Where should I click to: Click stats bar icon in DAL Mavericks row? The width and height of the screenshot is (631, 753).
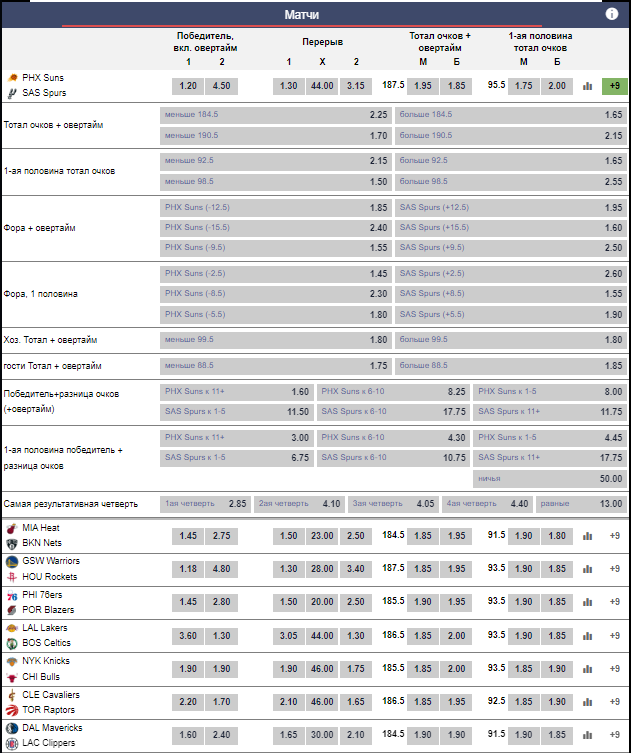[x=587, y=735]
